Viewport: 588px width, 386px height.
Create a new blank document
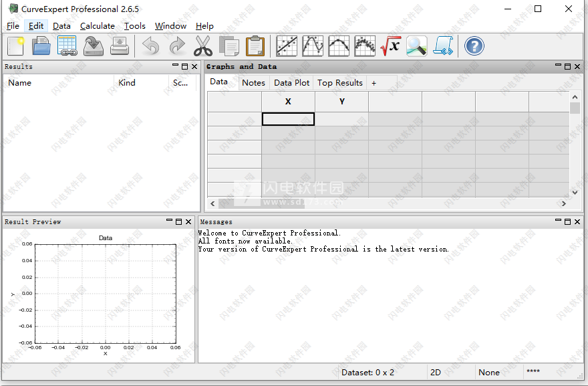(x=16, y=46)
